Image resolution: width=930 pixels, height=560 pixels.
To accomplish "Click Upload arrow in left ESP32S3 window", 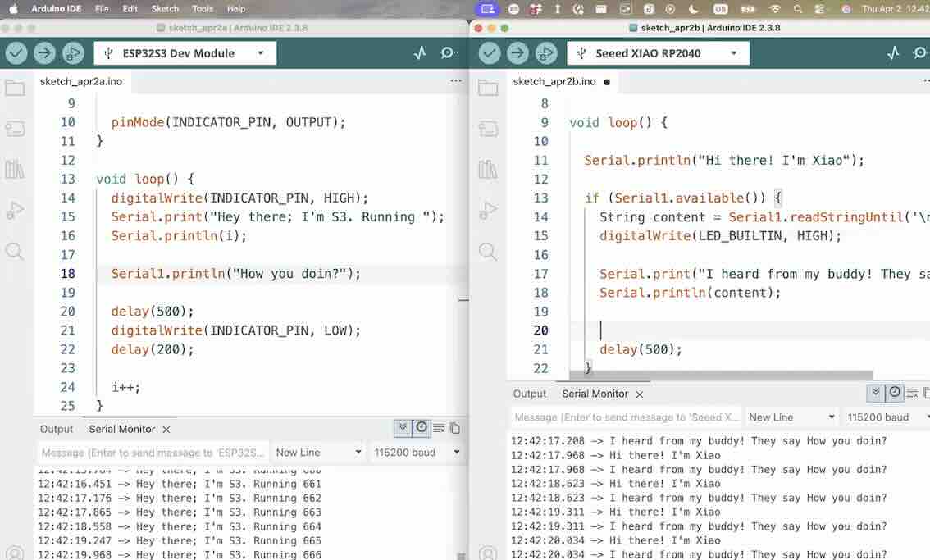I will click(44, 53).
